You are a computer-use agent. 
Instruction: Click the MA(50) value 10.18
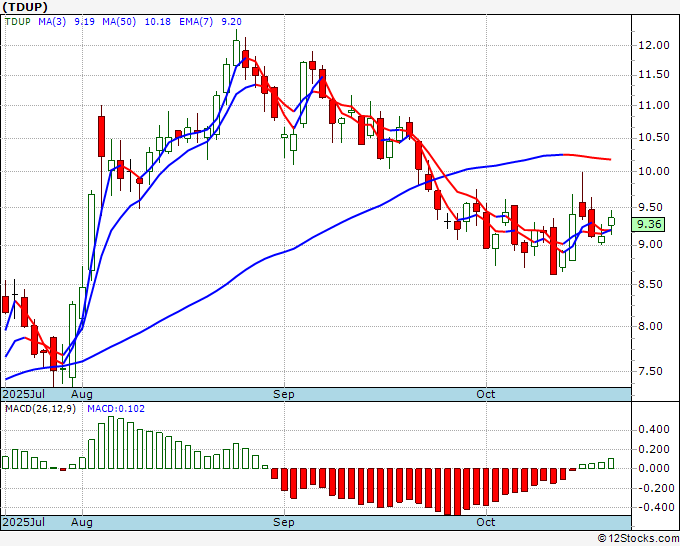pos(157,22)
